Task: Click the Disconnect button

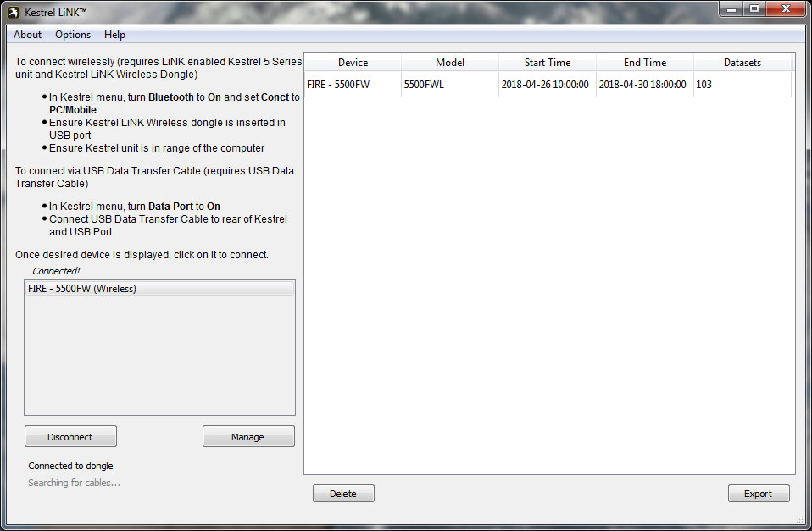Action: [70, 436]
